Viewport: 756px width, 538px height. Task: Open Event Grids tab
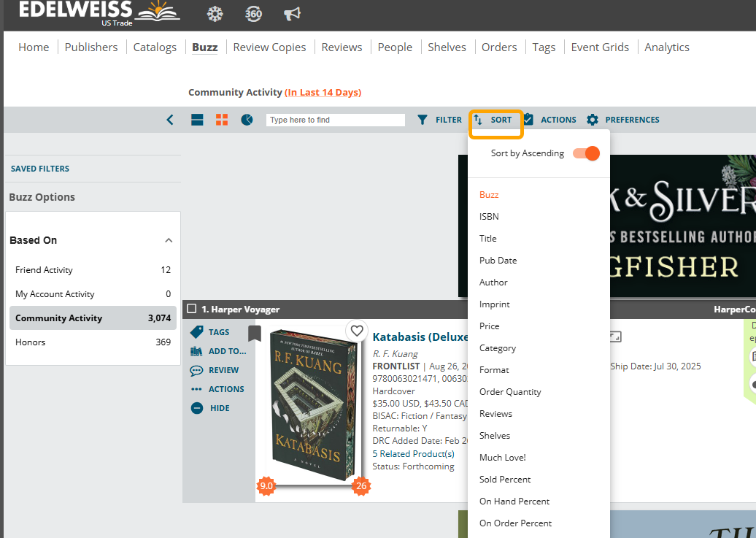(x=600, y=47)
